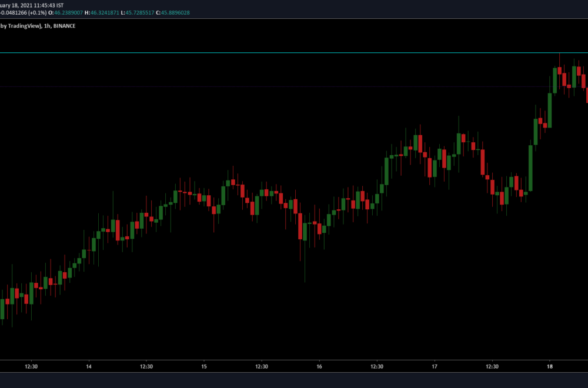Click date label 15 on time axis
The width and height of the screenshot is (588, 388).
pos(204,366)
